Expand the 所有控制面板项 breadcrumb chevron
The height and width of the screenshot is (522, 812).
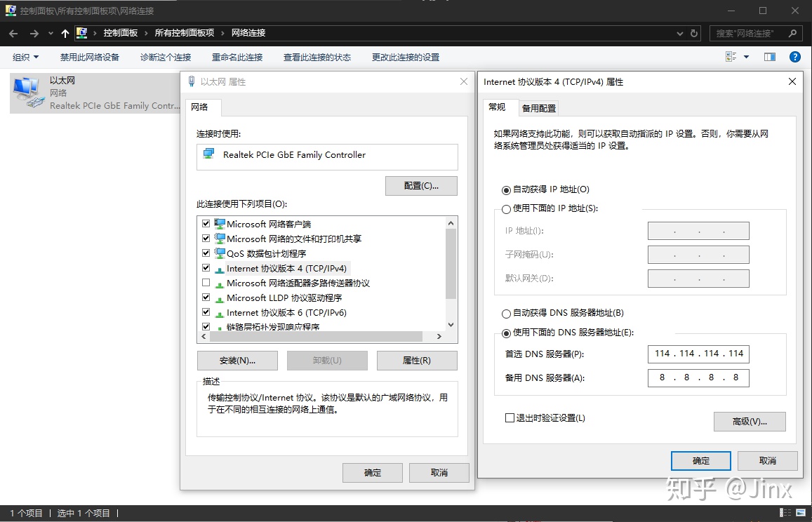pyautogui.click(x=222, y=33)
